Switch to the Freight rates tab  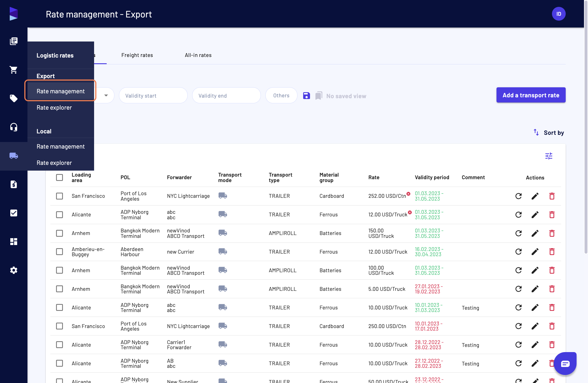tap(137, 55)
